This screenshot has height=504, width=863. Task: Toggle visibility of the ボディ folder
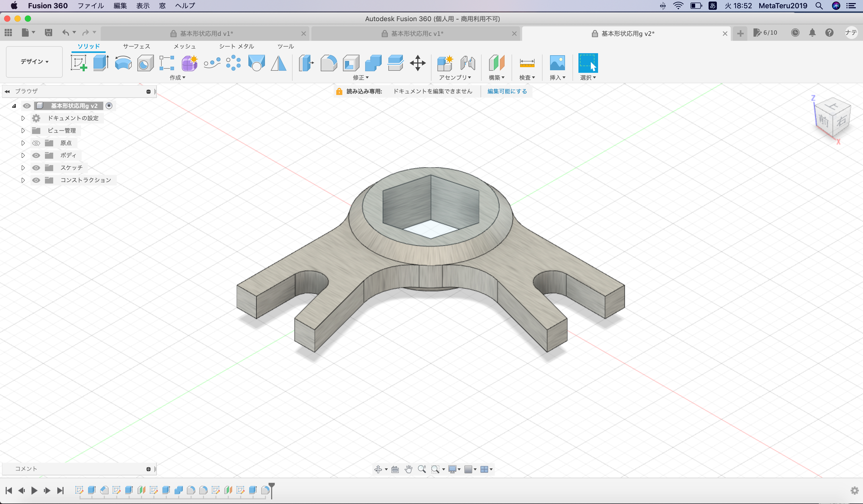tap(36, 155)
